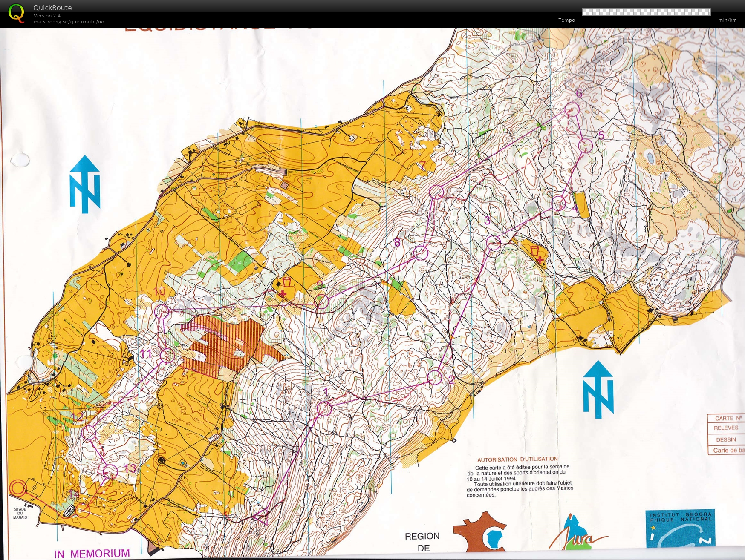Click the QuickRoute title text
The image size is (745, 560).
(52, 8)
